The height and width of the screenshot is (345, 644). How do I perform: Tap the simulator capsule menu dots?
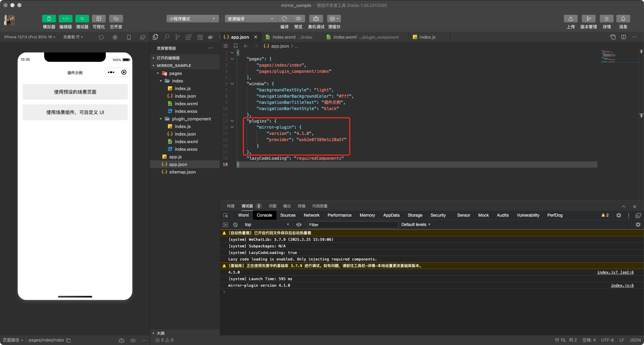coord(111,72)
